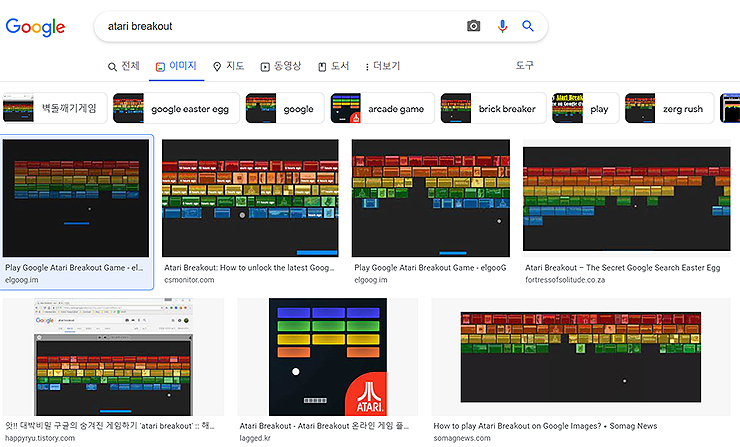Click 'Play Google Atari Breakout Game - elgooG' title
Viewport: 740px width, 447px height.
430,268
